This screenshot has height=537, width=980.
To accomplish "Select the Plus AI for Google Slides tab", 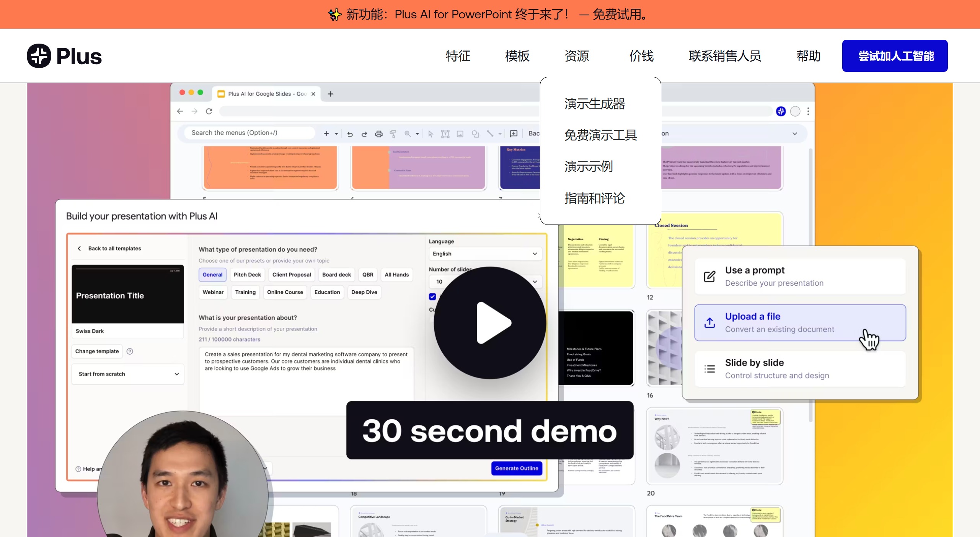I will (267, 94).
